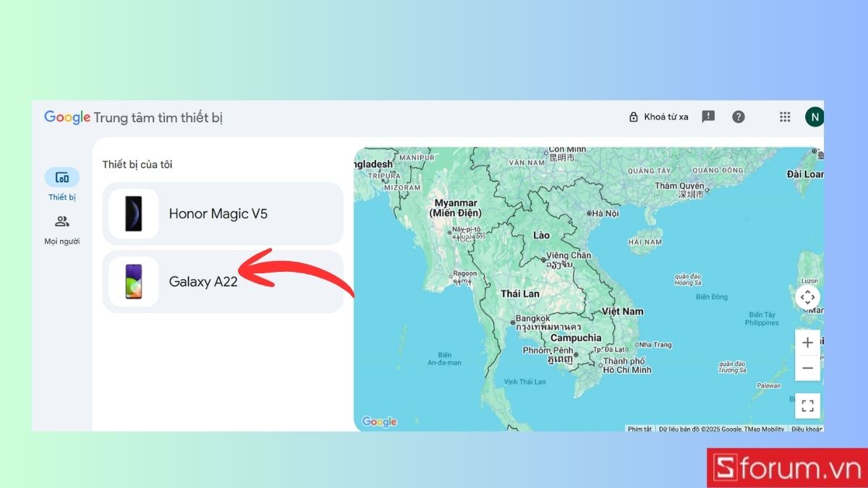Click the Việt Nam country label

[623, 312]
